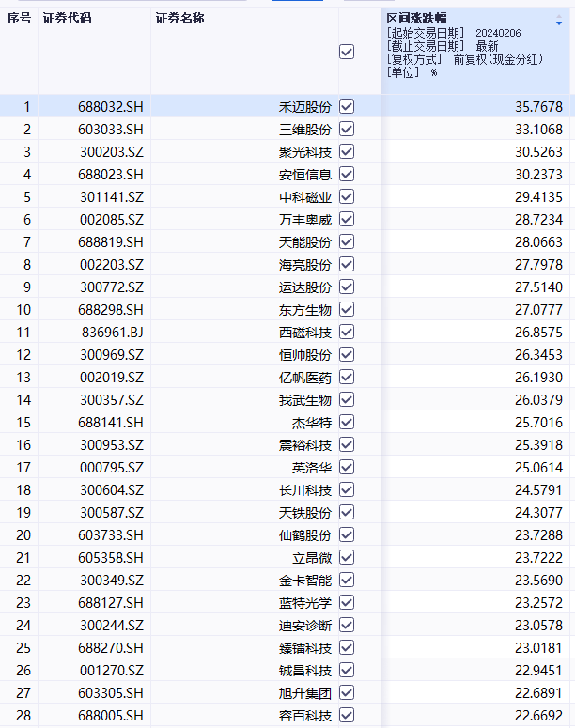Click stock name 长川科技
This screenshot has height=728, width=575.
click(305, 489)
